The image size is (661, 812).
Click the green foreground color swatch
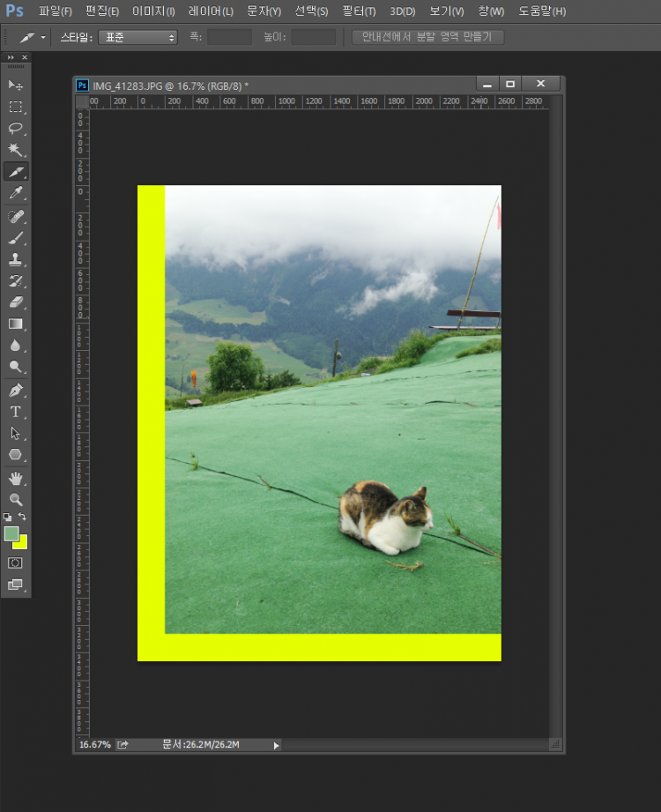11,533
